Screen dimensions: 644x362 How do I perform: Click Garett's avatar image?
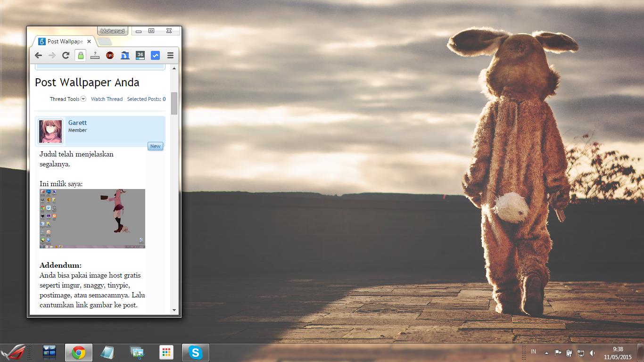[50, 132]
